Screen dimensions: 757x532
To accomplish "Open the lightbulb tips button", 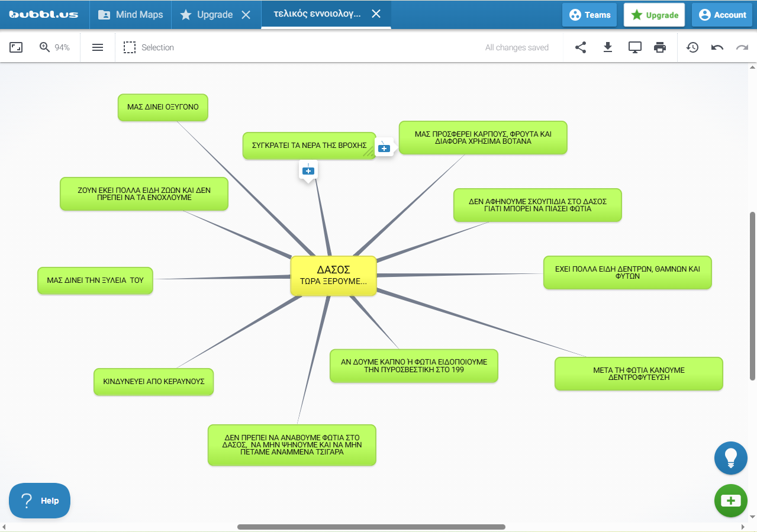I will 730,457.
